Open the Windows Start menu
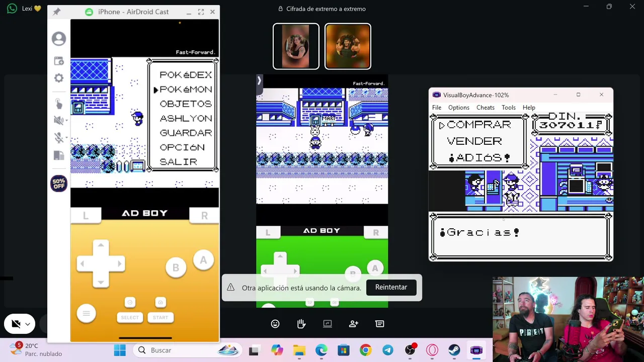This screenshot has width=644, height=362. pos(120,350)
